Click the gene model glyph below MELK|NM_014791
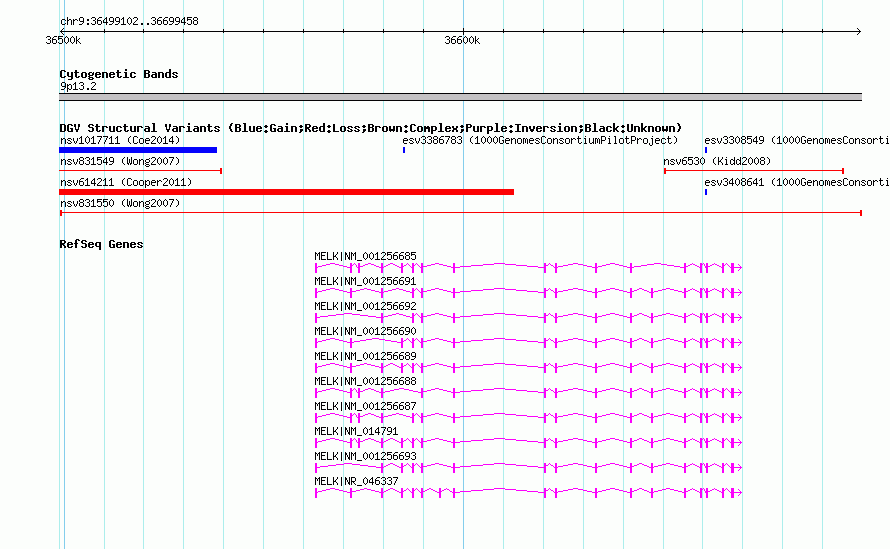The height and width of the screenshot is (549, 890). [x=528, y=442]
